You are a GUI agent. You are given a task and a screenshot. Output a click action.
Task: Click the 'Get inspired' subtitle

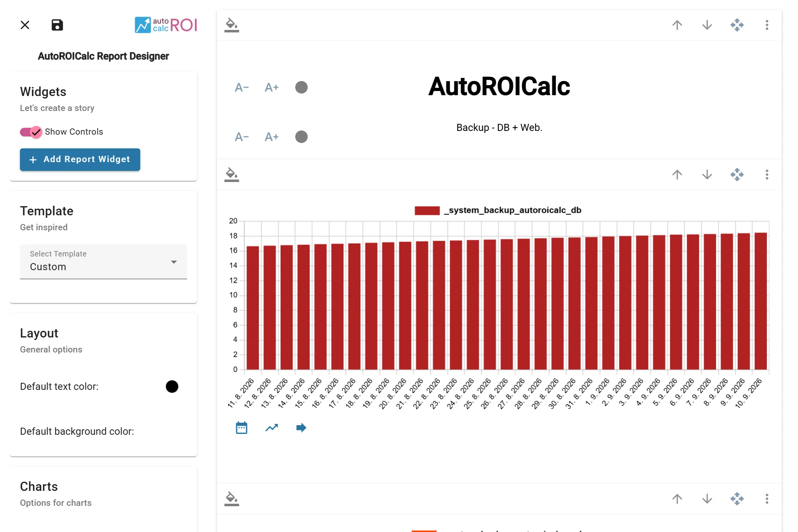[44, 227]
